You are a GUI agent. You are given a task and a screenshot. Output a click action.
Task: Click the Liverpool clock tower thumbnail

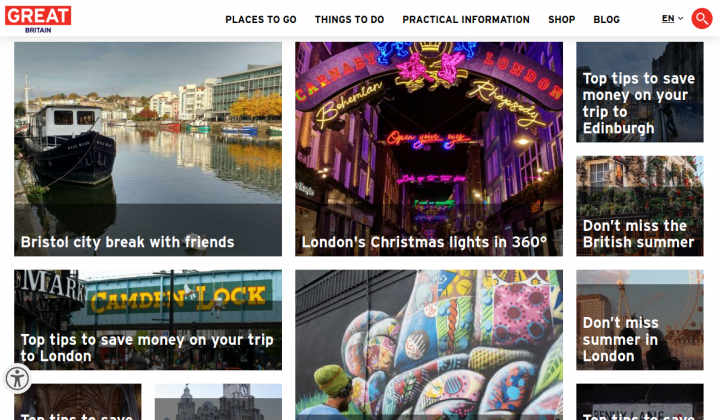coord(218,402)
